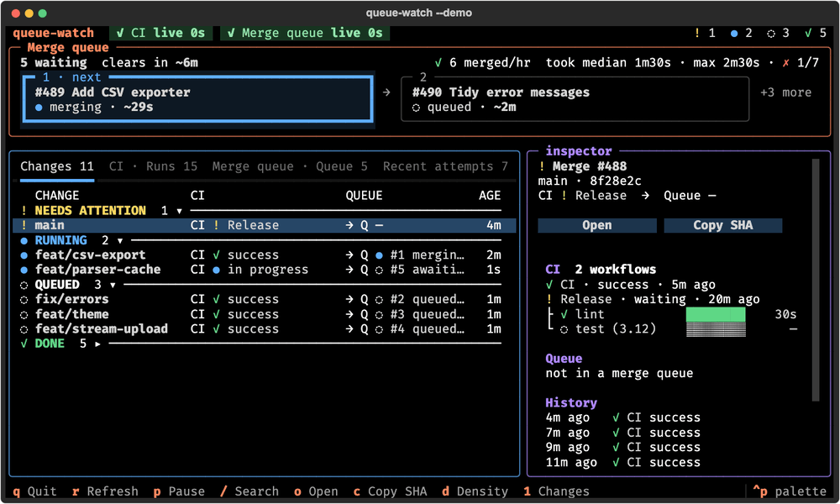Select the feat/stream-upload row

click(x=265, y=328)
